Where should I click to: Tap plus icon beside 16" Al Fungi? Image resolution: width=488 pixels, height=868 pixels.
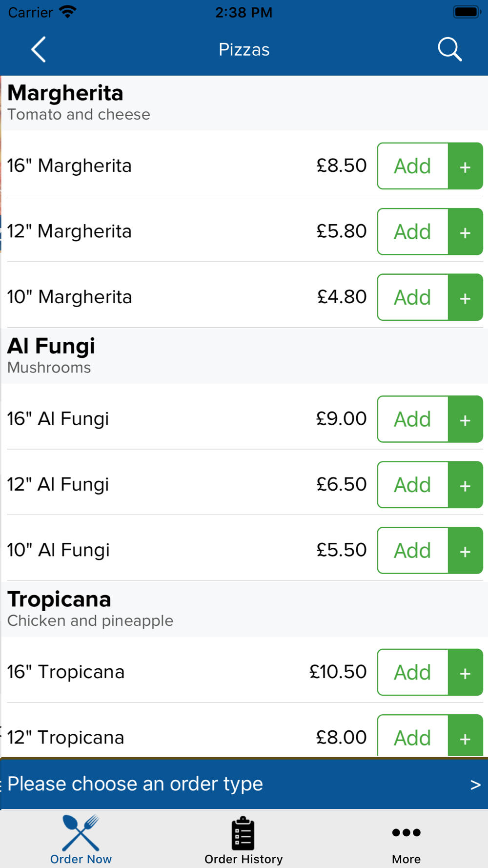465,419
